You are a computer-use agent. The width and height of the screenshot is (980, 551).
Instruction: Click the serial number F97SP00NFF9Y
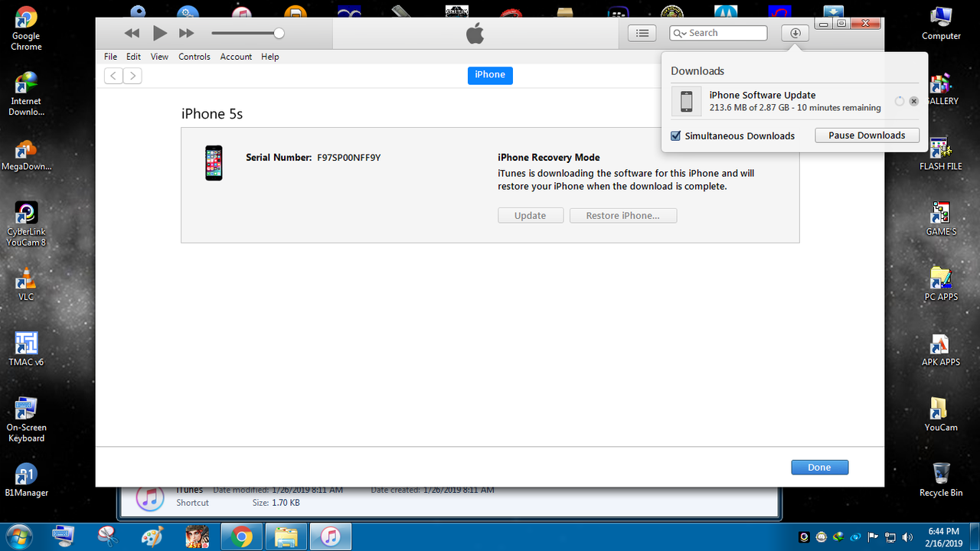click(348, 158)
